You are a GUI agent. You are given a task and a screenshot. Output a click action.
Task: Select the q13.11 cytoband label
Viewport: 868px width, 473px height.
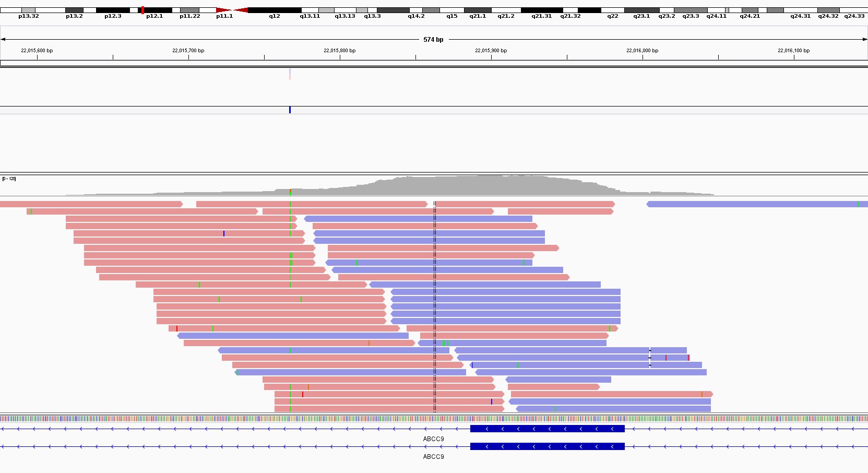point(310,16)
